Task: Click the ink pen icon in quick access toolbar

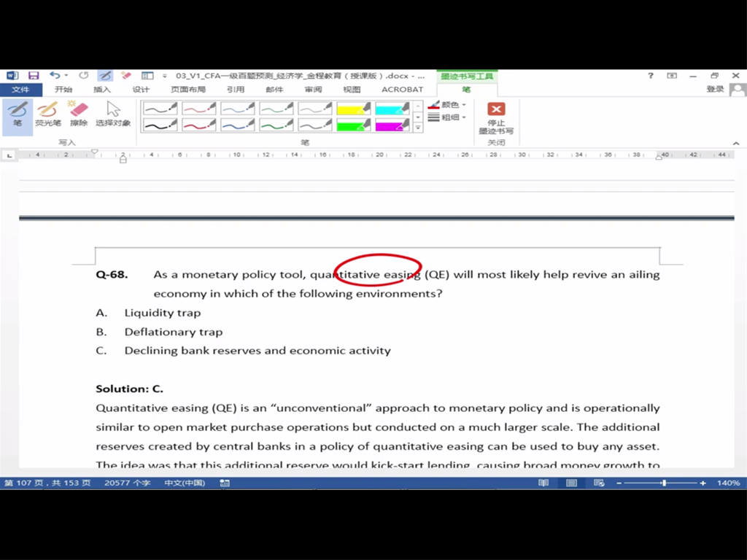Action: (x=105, y=75)
